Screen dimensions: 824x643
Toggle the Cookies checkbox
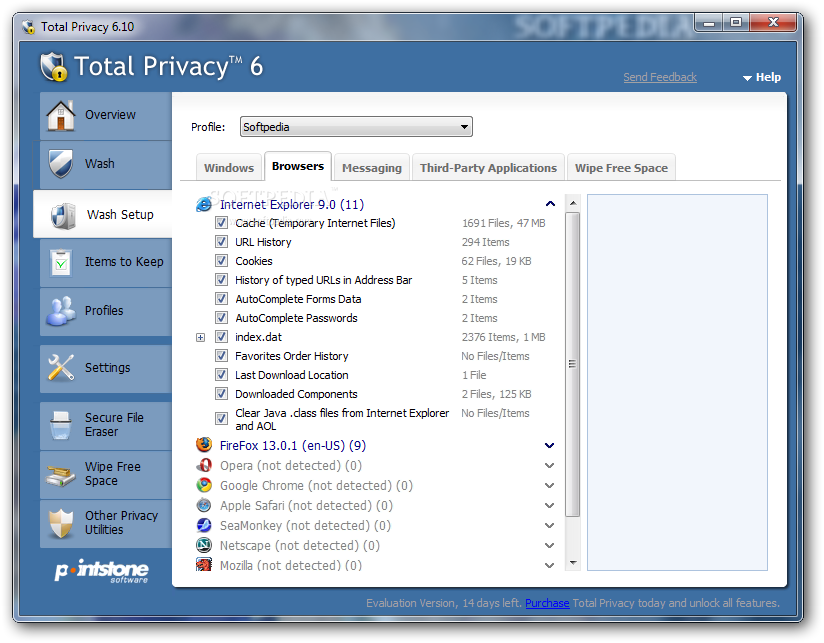click(221, 261)
